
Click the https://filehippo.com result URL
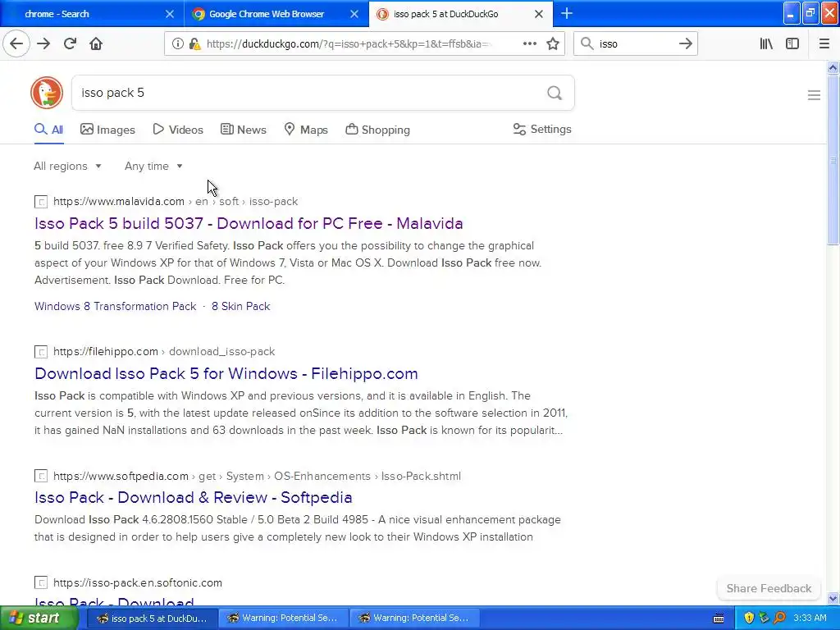106,351
